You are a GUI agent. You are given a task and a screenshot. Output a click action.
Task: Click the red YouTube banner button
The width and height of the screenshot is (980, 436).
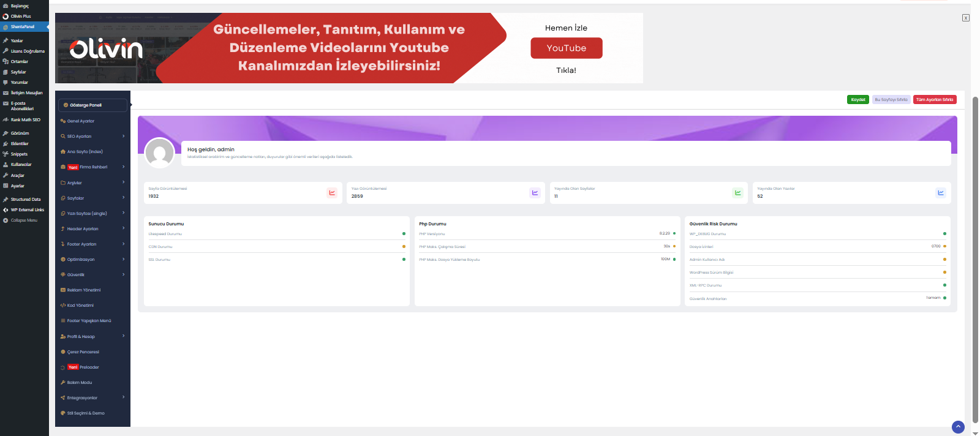pyautogui.click(x=567, y=48)
